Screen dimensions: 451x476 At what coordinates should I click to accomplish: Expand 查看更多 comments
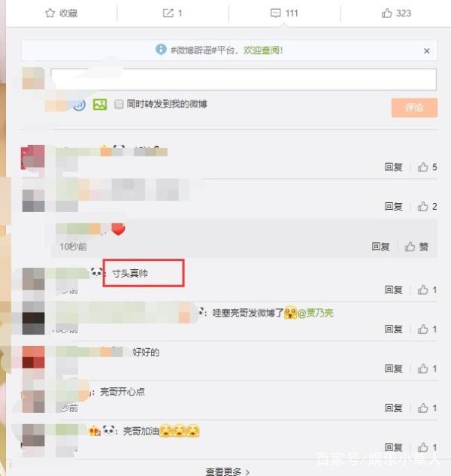[x=227, y=471]
